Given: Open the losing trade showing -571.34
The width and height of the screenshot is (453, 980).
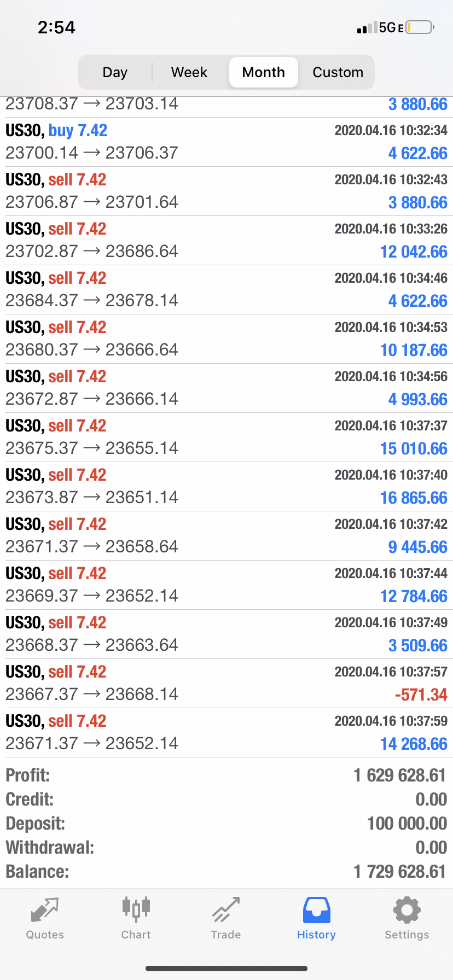Looking at the screenshot, I should (226, 684).
